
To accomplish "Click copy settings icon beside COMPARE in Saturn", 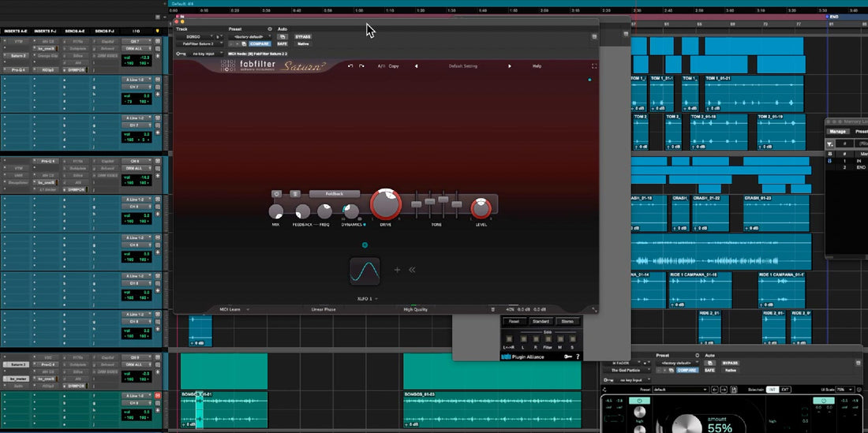I will [244, 43].
